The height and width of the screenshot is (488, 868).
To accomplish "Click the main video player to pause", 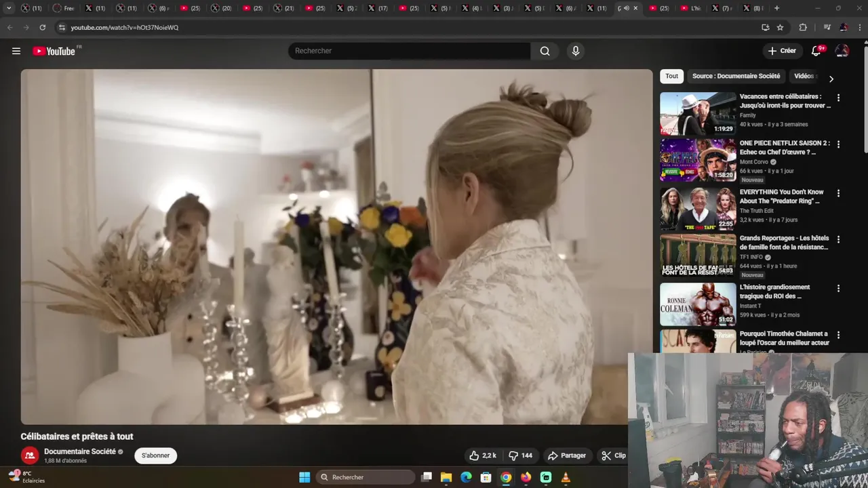I will [336, 247].
